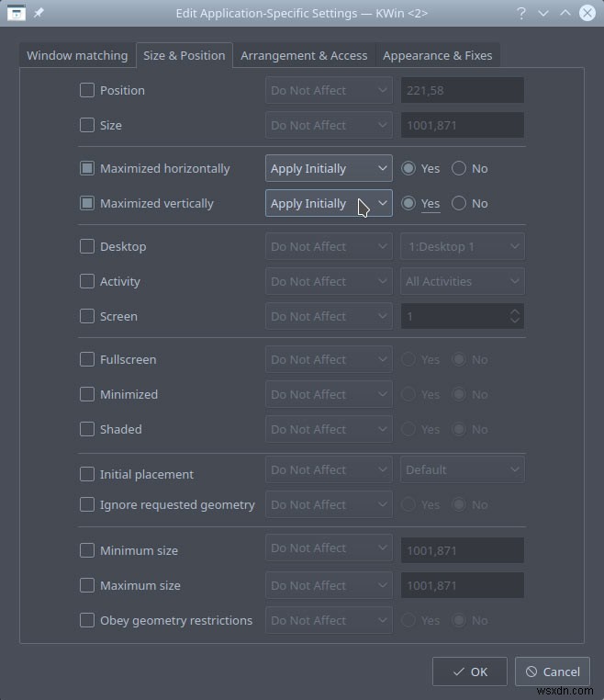Expand Maximized vertically rule dropdown
Image resolution: width=604 pixels, height=700 pixels.
tap(329, 203)
